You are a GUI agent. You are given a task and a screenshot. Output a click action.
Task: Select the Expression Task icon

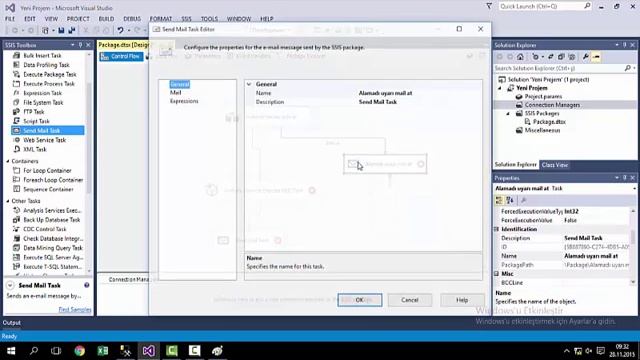(x=16, y=93)
